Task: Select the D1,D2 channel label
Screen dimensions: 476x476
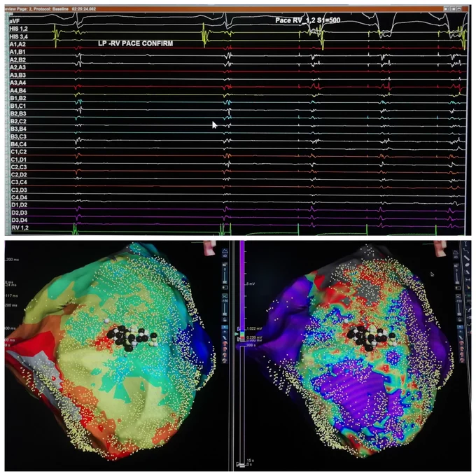Action: (x=19, y=205)
